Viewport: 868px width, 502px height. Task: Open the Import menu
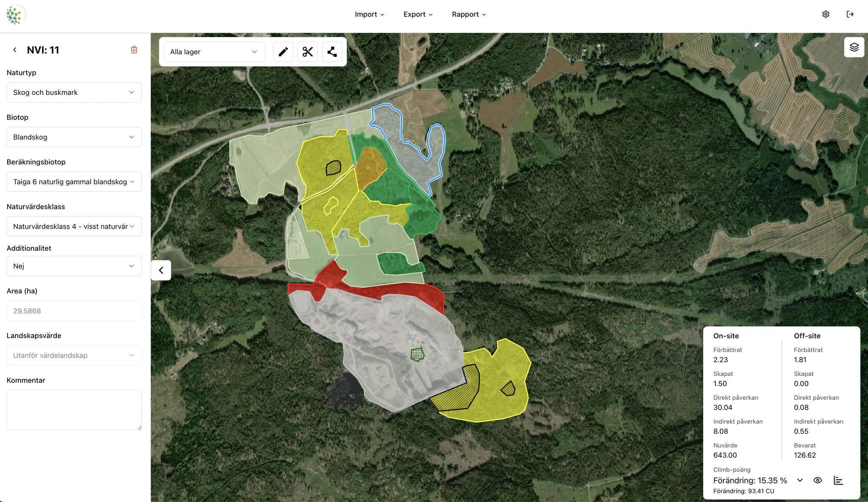(369, 14)
